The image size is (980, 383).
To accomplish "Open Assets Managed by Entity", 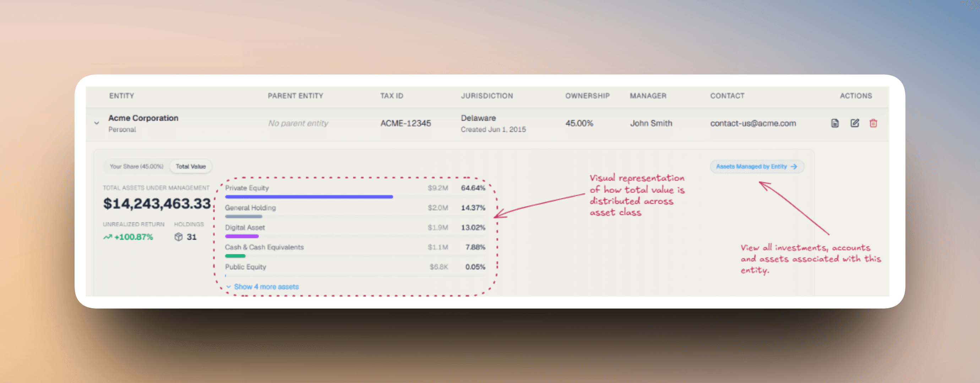I will point(757,166).
